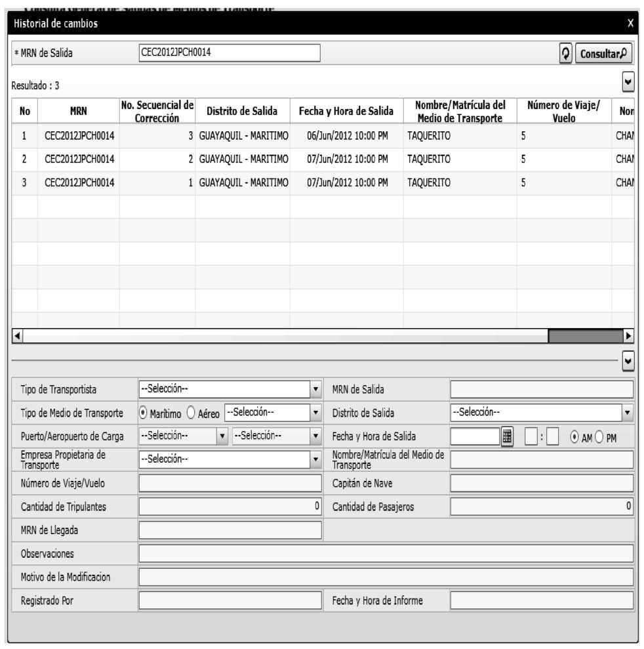Close the Historial de cambios dialog

630,23
